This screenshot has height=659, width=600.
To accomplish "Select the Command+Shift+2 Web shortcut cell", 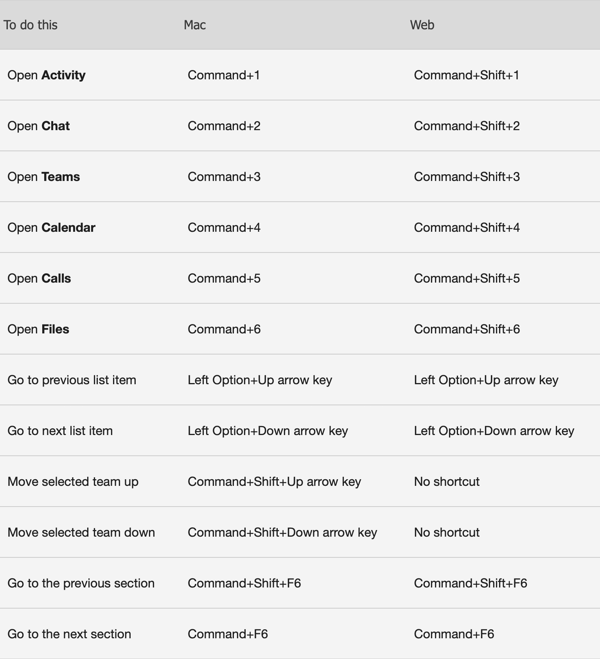I will coord(467,126).
